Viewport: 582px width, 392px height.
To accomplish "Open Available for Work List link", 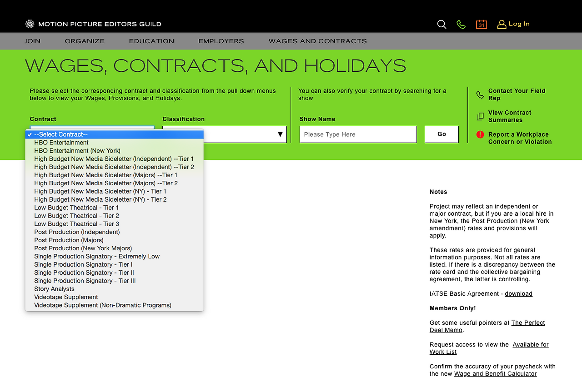I will pyautogui.click(x=489, y=348).
